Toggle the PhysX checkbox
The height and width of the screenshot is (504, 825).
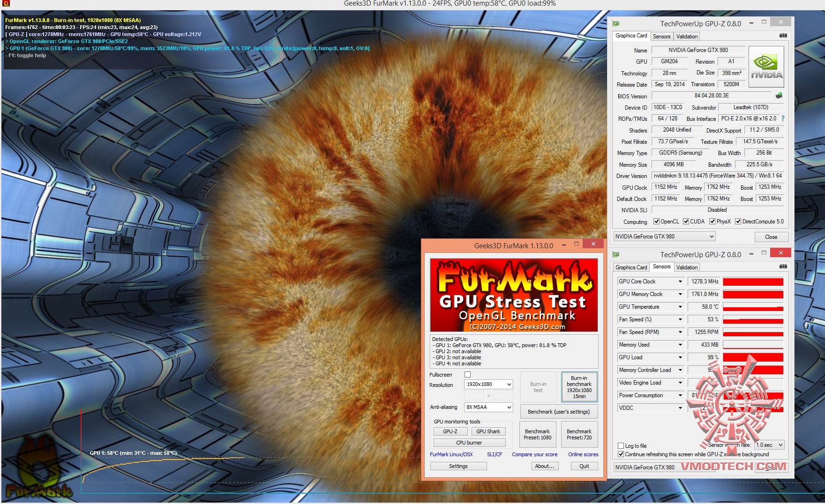[x=712, y=222]
